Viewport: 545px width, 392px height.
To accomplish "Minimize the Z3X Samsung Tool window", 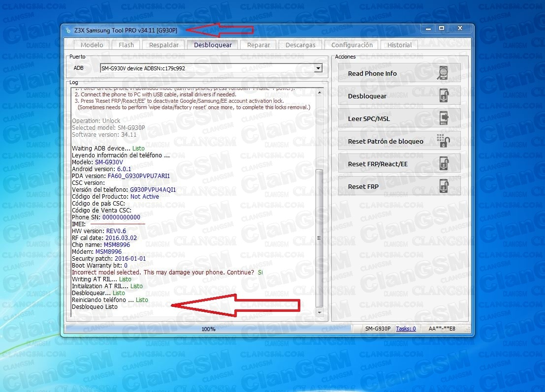I will pyautogui.click(x=428, y=29).
